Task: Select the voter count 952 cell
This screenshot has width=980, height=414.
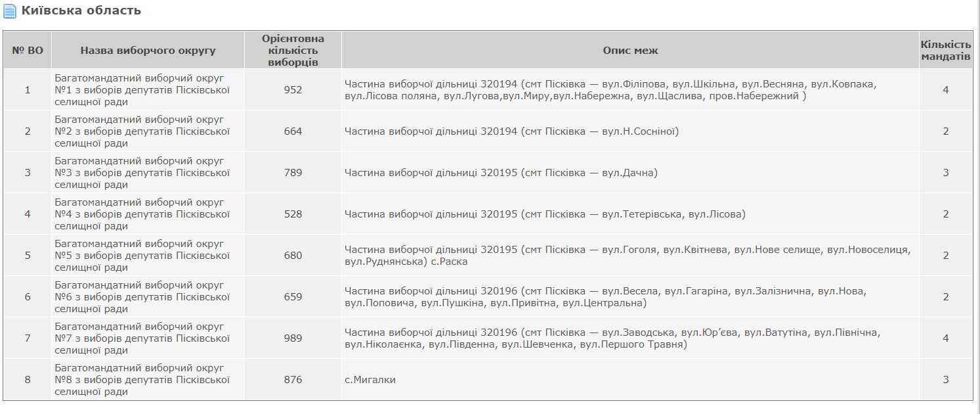Action: coord(293,90)
